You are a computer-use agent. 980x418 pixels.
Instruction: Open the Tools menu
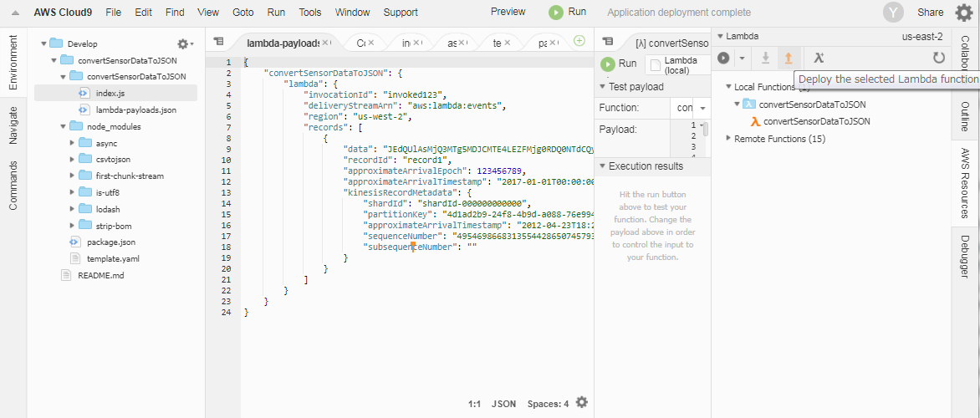point(310,13)
